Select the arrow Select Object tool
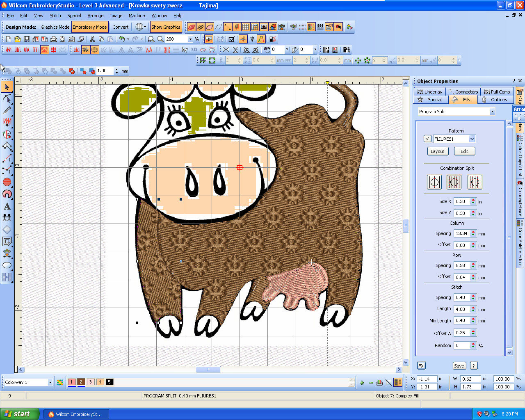Viewport: 525px width, 420px height. point(7,87)
